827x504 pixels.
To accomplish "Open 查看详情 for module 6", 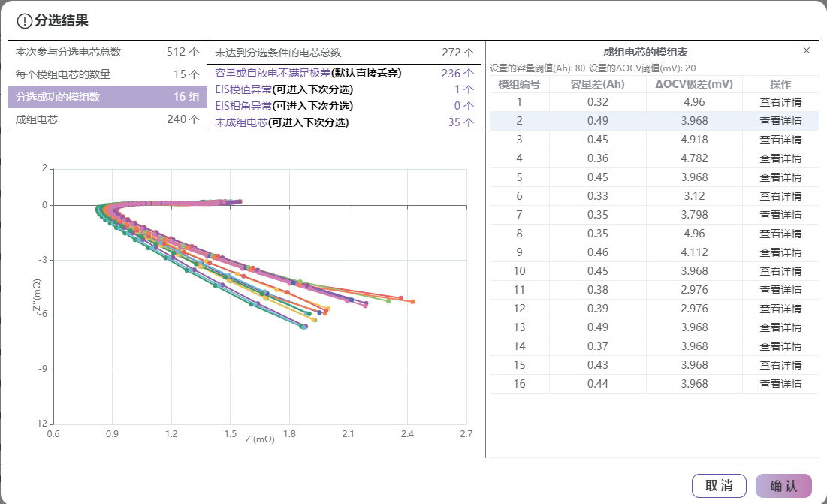I will coord(780,196).
